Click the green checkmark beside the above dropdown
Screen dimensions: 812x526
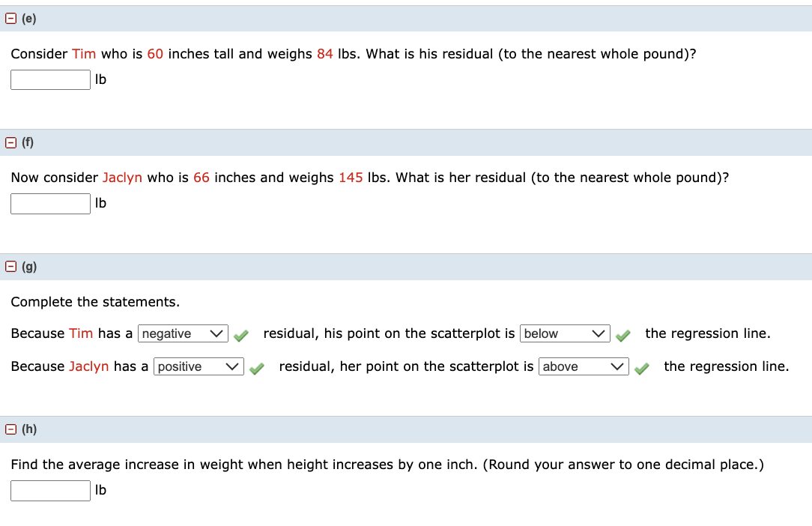pos(641,368)
